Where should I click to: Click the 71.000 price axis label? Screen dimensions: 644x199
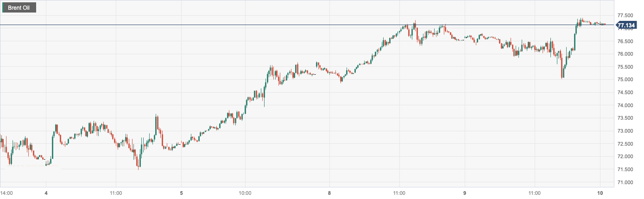626,182
